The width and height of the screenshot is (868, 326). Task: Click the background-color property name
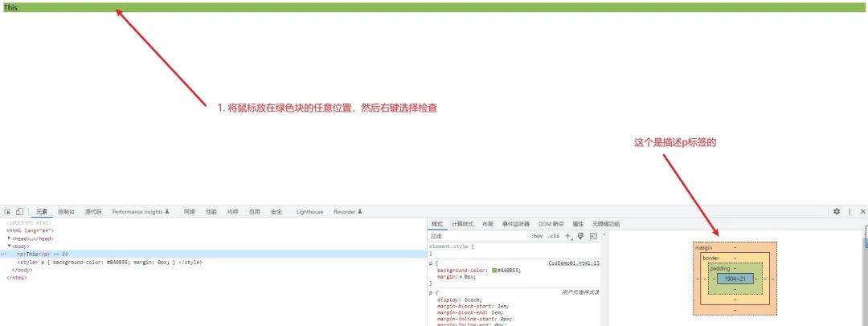pyautogui.click(x=463, y=270)
